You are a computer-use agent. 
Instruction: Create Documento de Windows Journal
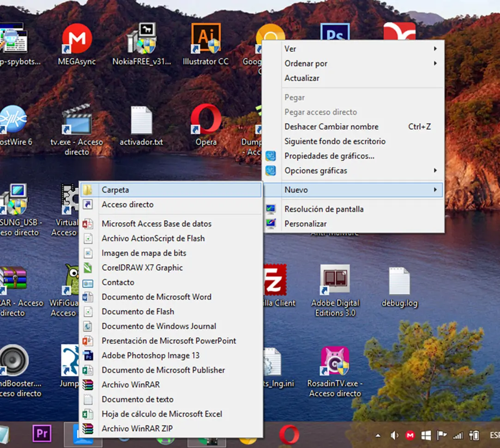(171, 327)
